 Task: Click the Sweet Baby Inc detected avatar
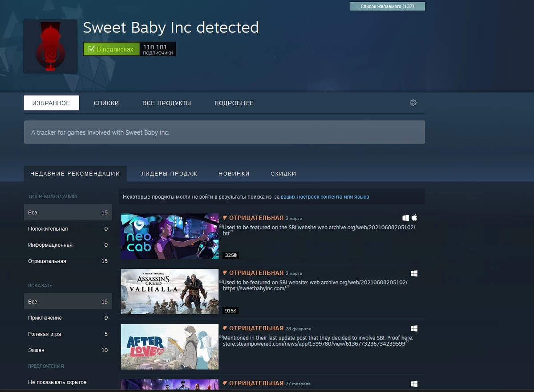(50, 46)
